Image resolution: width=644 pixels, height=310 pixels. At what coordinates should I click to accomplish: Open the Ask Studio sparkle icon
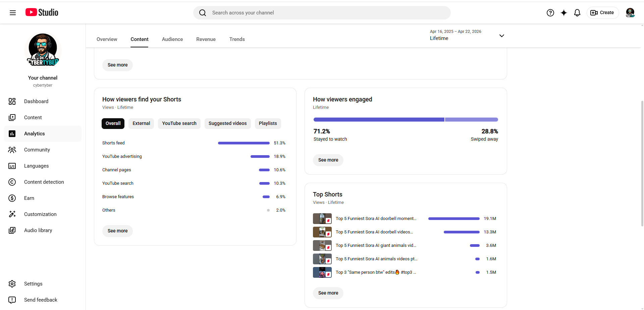tap(564, 13)
